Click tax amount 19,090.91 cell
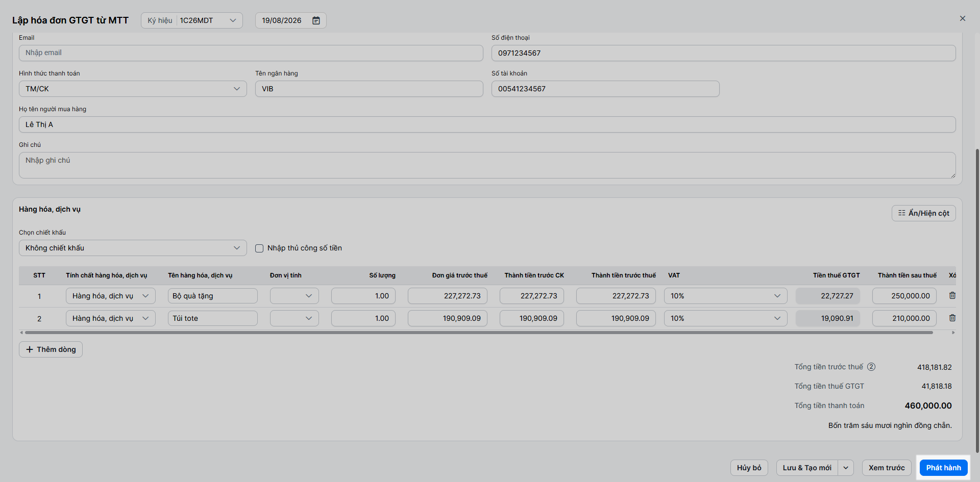Screen dimensions: 980x482 (x=828, y=318)
